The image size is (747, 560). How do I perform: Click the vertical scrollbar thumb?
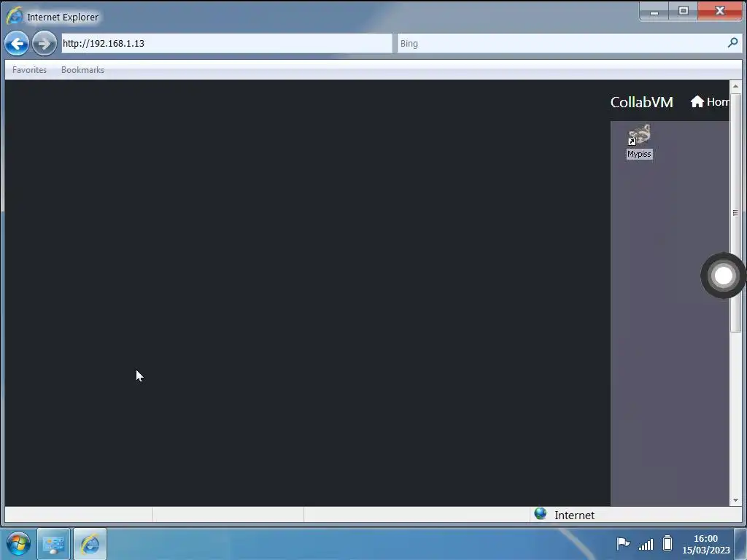tap(735, 212)
